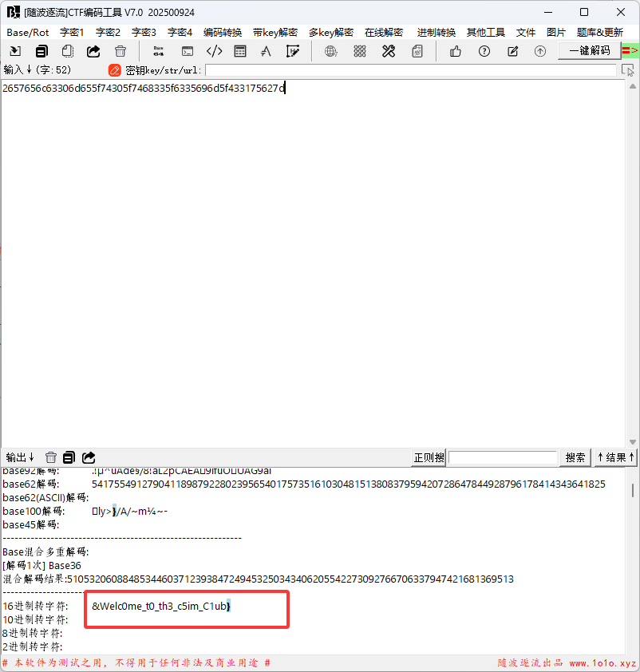This screenshot has width=640, height=672.
Task: Click the share icon in the output bar
Action: click(89, 457)
